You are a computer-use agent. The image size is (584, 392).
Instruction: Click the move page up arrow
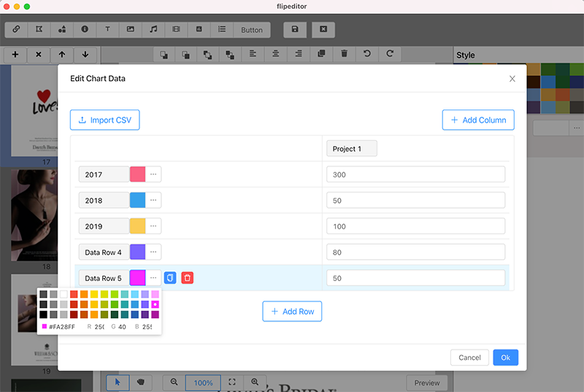pyautogui.click(x=62, y=55)
